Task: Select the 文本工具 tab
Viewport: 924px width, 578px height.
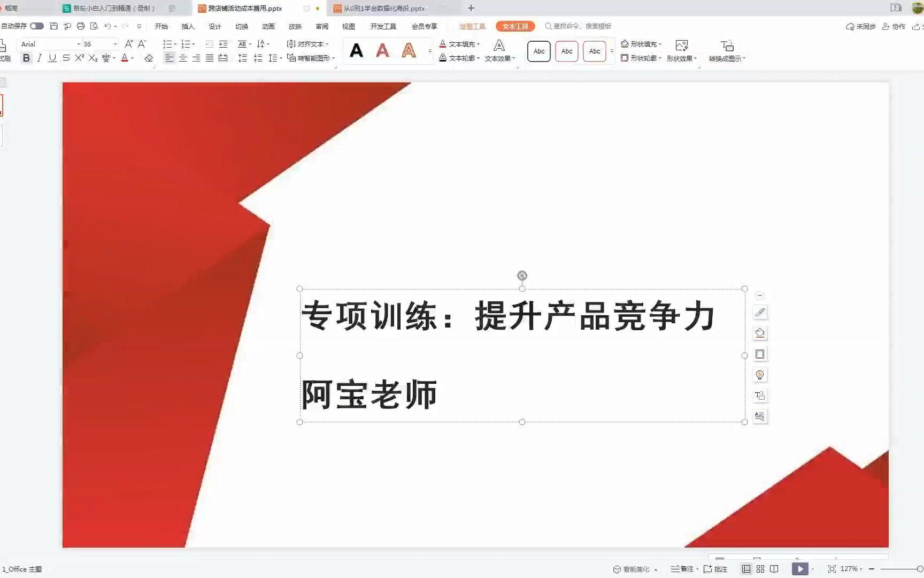Action: click(515, 26)
